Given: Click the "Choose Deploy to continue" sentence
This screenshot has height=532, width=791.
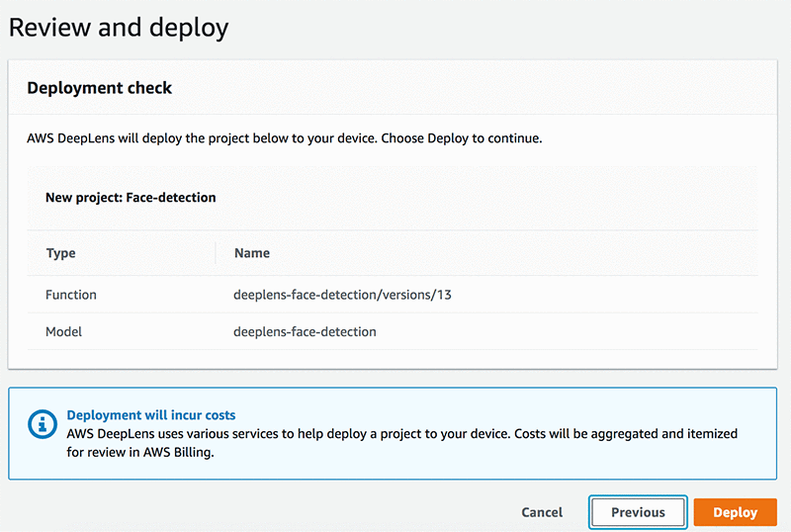Looking at the screenshot, I should 463,138.
